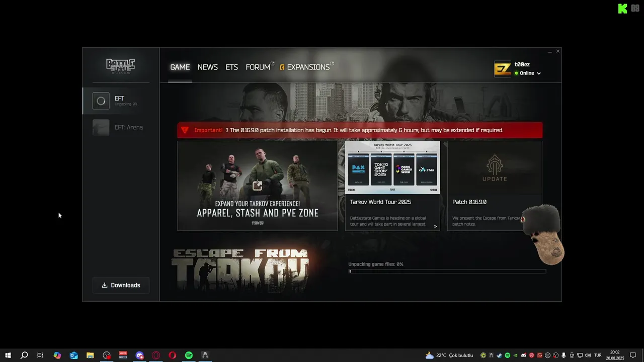Click the arrow on World Tour card
Viewport: 644px width, 362px height.
435,226
